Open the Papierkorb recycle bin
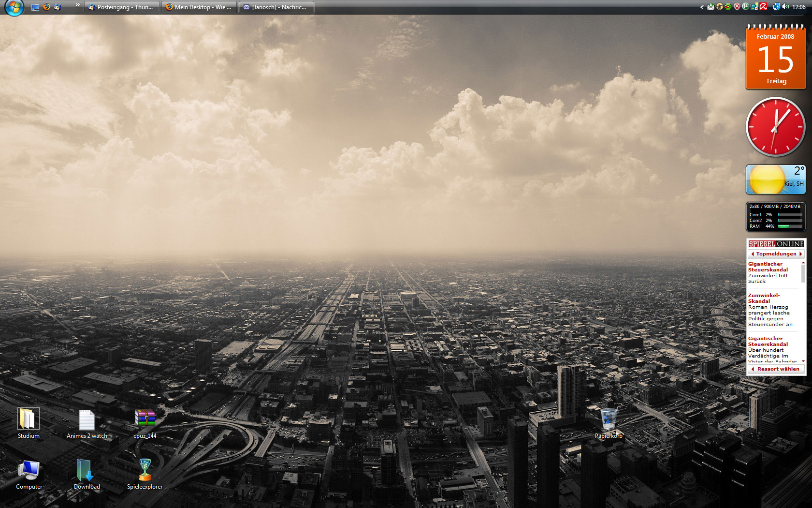Screen dimensions: 812x508 coord(609,419)
